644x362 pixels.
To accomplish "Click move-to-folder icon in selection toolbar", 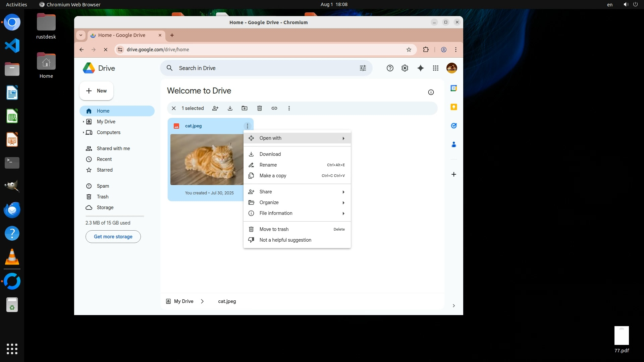I will tap(245, 108).
